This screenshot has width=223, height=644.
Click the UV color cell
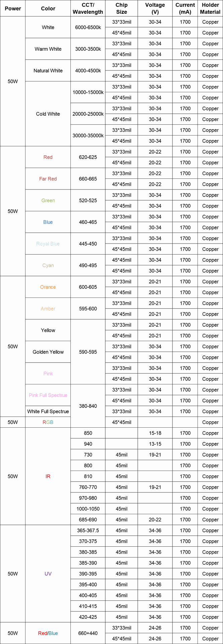pos(48,574)
